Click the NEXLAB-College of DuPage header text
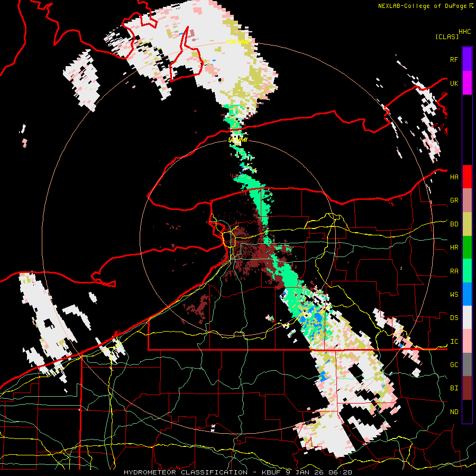 pyautogui.click(x=422, y=6)
